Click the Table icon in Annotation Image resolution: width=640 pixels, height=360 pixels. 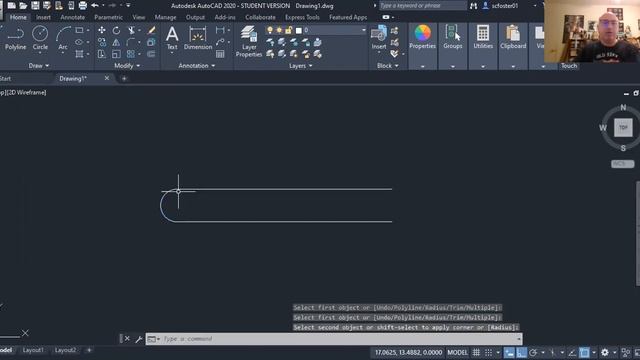pyautogui.click(x=220, y=54)
